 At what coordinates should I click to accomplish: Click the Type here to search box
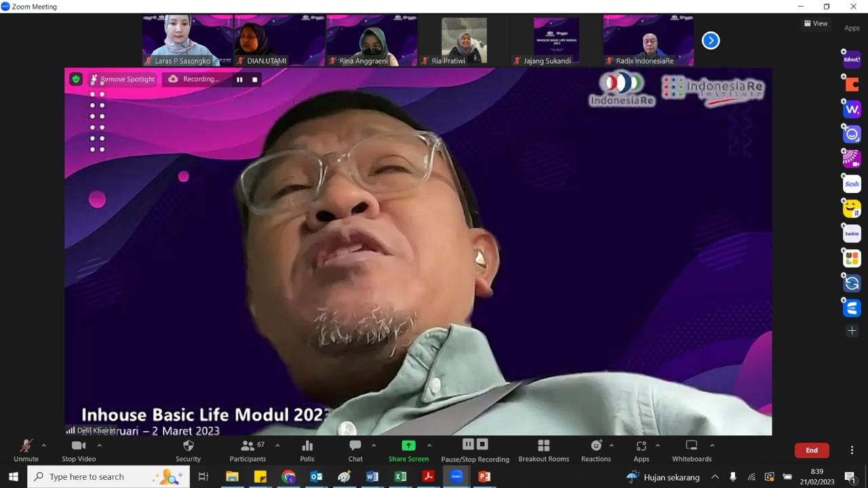tap(108, 476)
